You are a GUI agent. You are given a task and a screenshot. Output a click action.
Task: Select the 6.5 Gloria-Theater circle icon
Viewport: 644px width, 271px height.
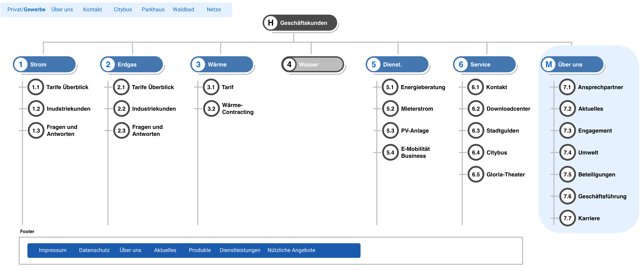click(476, 175)
